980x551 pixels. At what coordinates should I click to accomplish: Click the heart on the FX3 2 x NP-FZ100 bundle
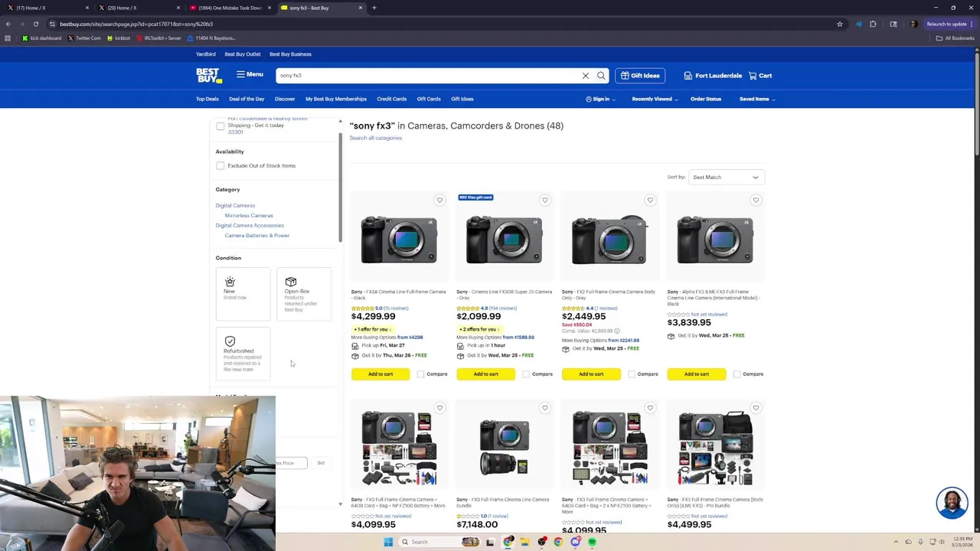tap(650, 408)
